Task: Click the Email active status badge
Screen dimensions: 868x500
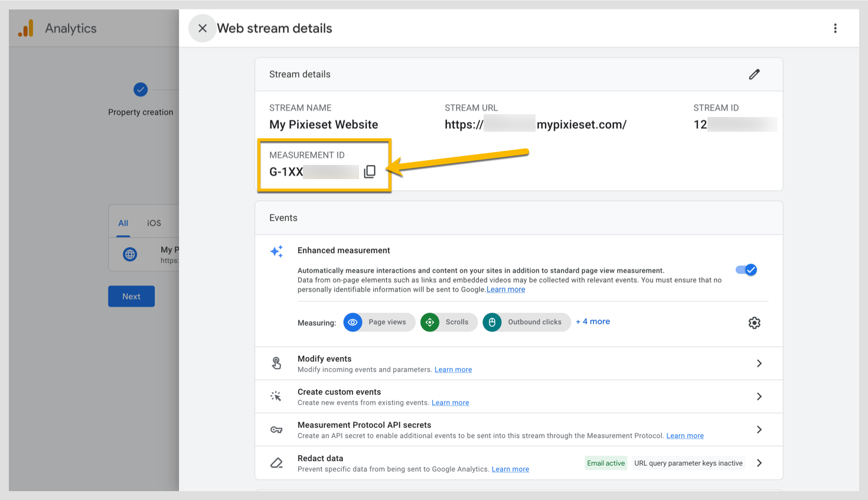Action: (x=606, y=463)
